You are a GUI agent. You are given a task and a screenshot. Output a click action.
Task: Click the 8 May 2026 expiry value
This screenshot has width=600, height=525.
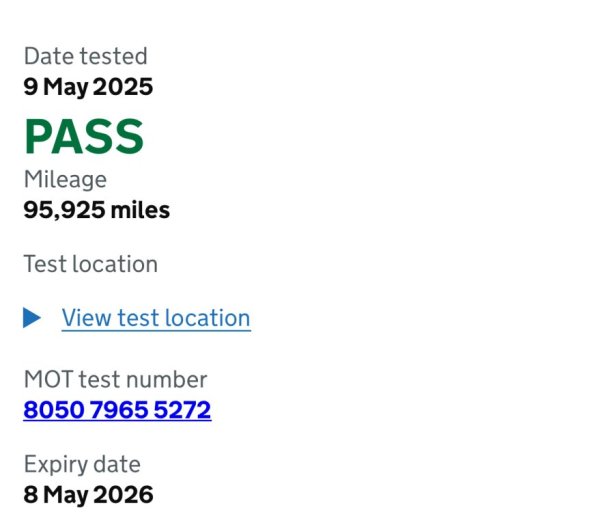tap(88, 495)
